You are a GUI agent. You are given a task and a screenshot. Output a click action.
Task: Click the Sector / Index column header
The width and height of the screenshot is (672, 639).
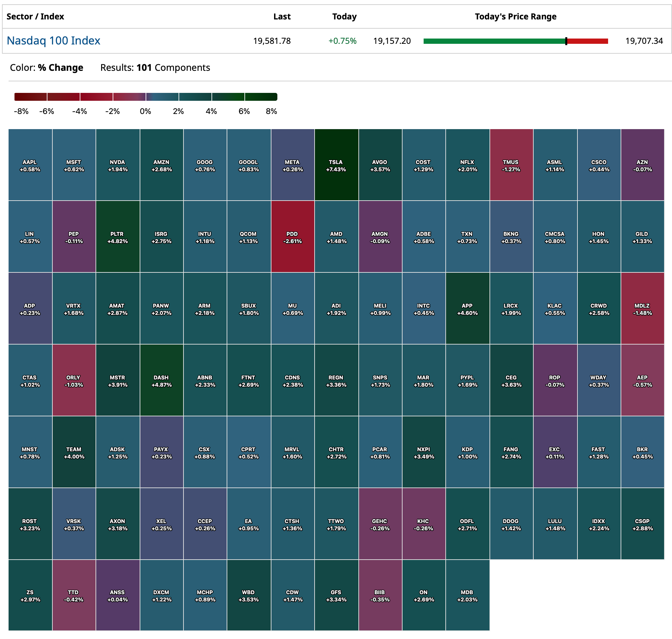pos(35,16)
